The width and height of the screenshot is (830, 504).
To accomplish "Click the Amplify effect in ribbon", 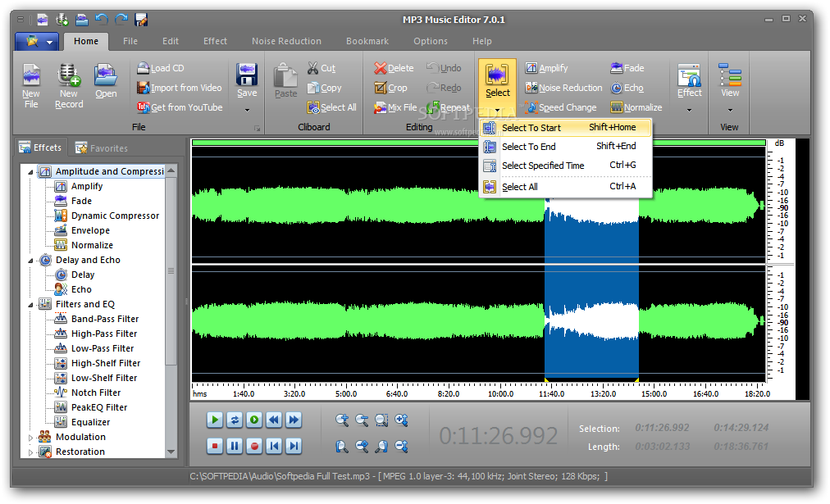I will pos(546,68).
